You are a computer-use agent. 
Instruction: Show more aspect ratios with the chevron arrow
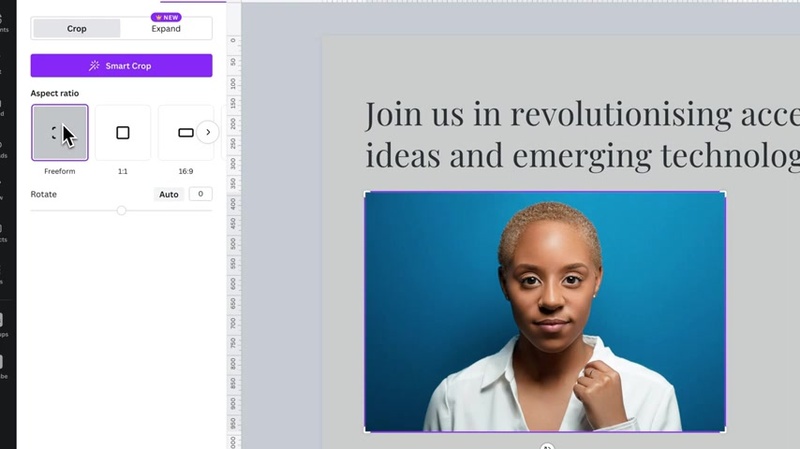click(208, 132)
